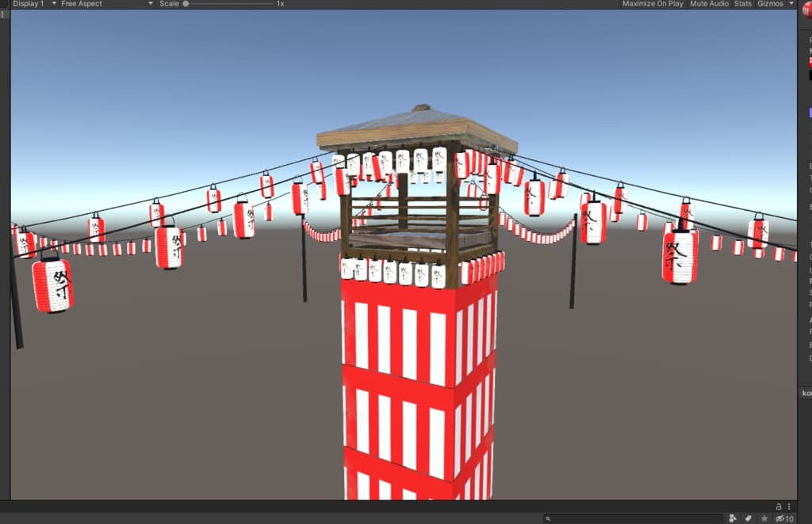This screenshot has width=812, height=524.
Task: Show the Stats overlay
Action: click(x=743, y=4)
